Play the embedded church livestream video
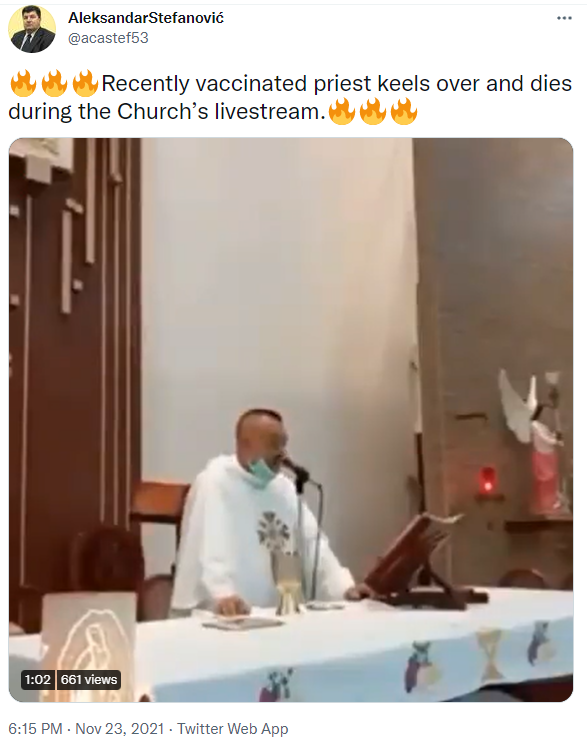This screenshot has width=587, height=749. click(291, 420)
